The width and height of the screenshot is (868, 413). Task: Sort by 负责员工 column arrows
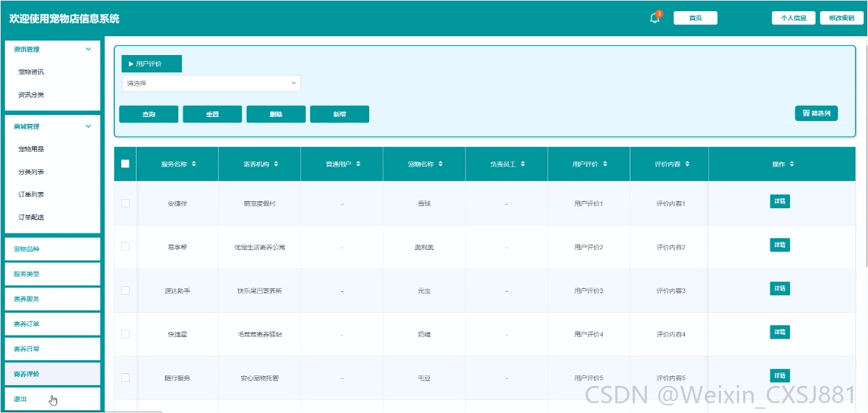522,164
